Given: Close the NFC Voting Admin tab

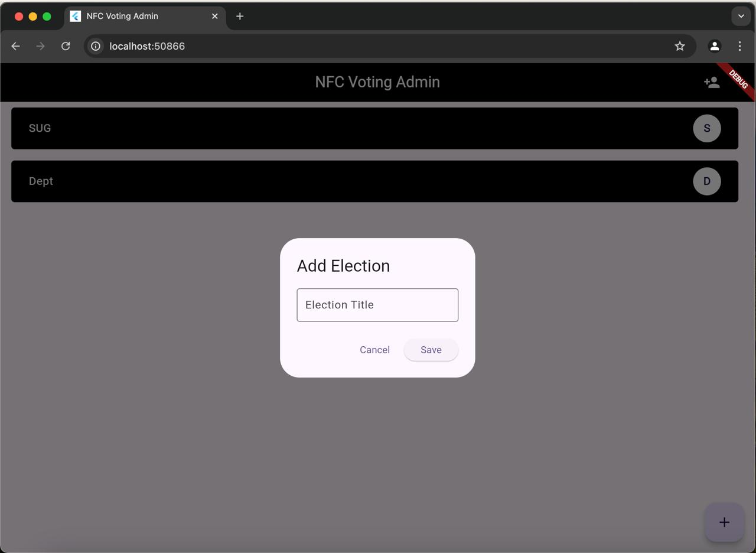Looking at the screenshot, I should (x=215, y=16).
